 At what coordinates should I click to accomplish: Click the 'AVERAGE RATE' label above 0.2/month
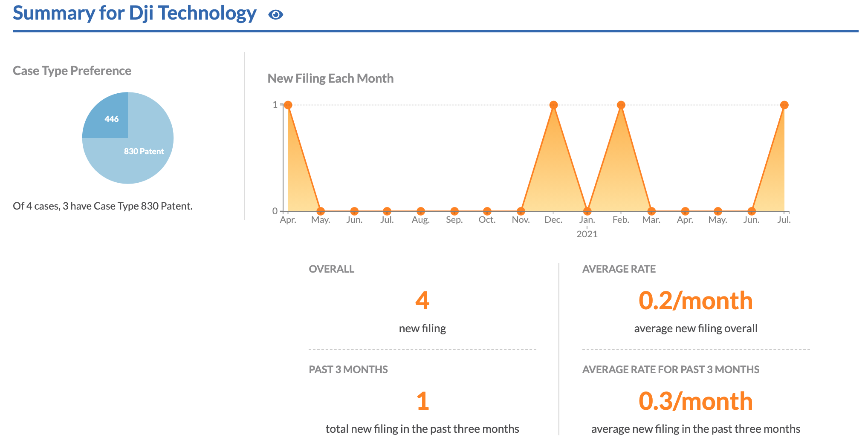(619, 269)
